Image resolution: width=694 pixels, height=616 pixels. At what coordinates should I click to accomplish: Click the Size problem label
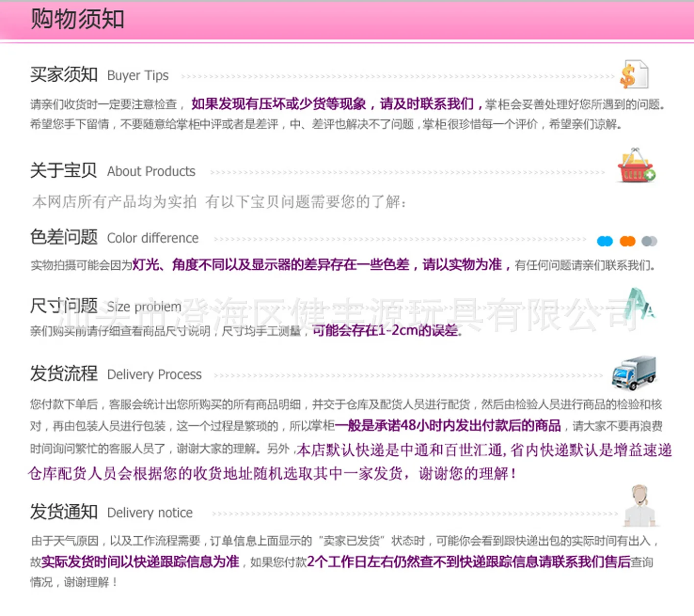(x=144, y=307)
